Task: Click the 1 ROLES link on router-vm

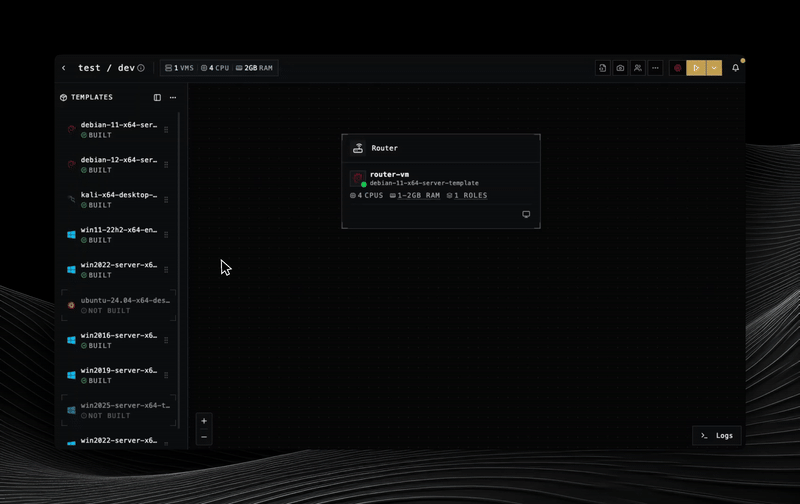Action: [467, 196]
